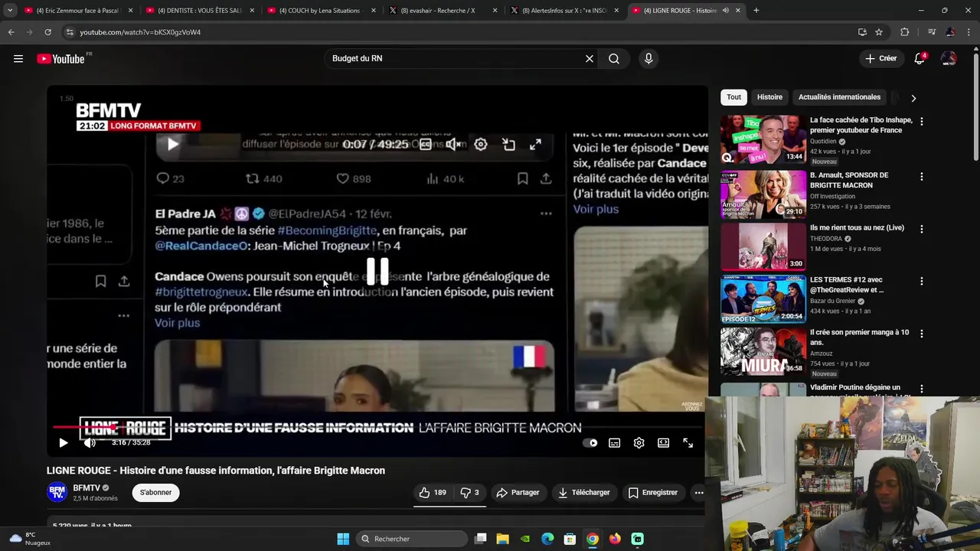The width and height of the screenshot is (980, 551).
Task: Open options for Vladimir Poutine video
Action: point(921,389)
